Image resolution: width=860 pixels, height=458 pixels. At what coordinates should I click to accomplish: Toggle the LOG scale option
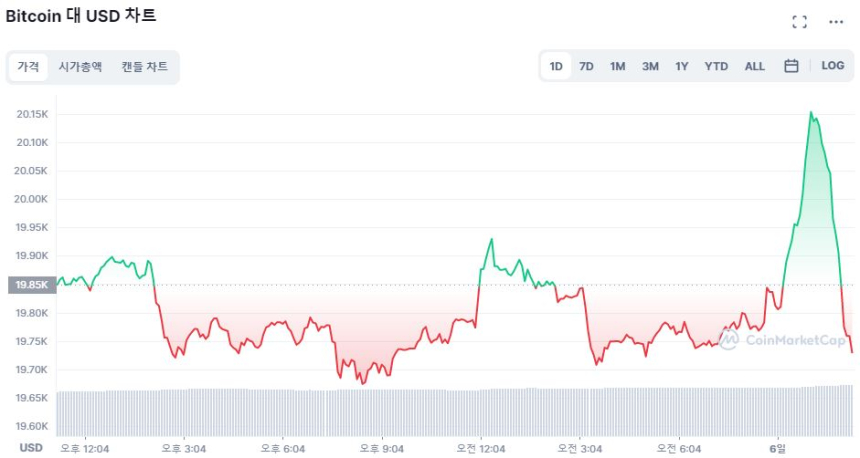(832, 66)
